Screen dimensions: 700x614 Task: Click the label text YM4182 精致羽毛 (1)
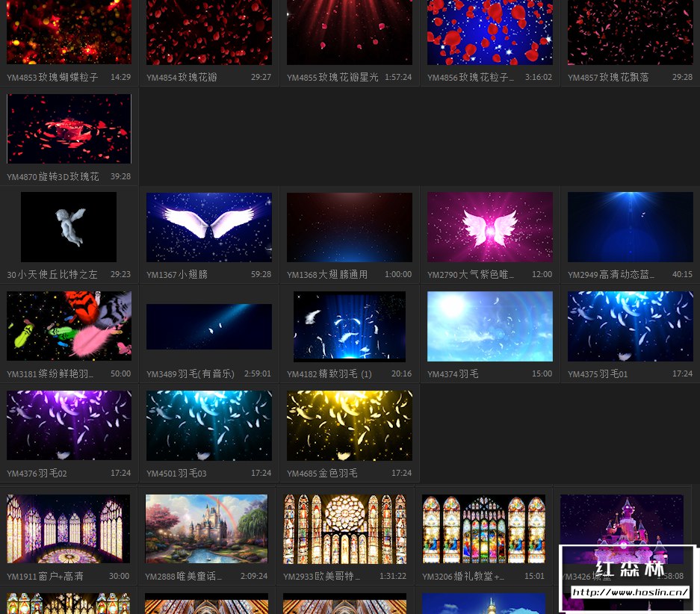pyautogui.click(x=329, y=374)
